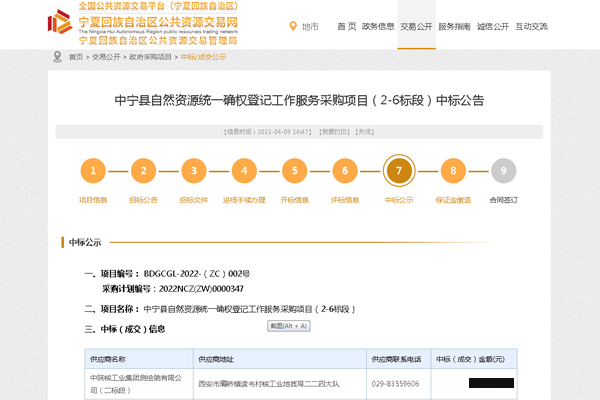Switch to 政务信息 navigation tab
600x400 pixels.
click(x=378, y=26)
